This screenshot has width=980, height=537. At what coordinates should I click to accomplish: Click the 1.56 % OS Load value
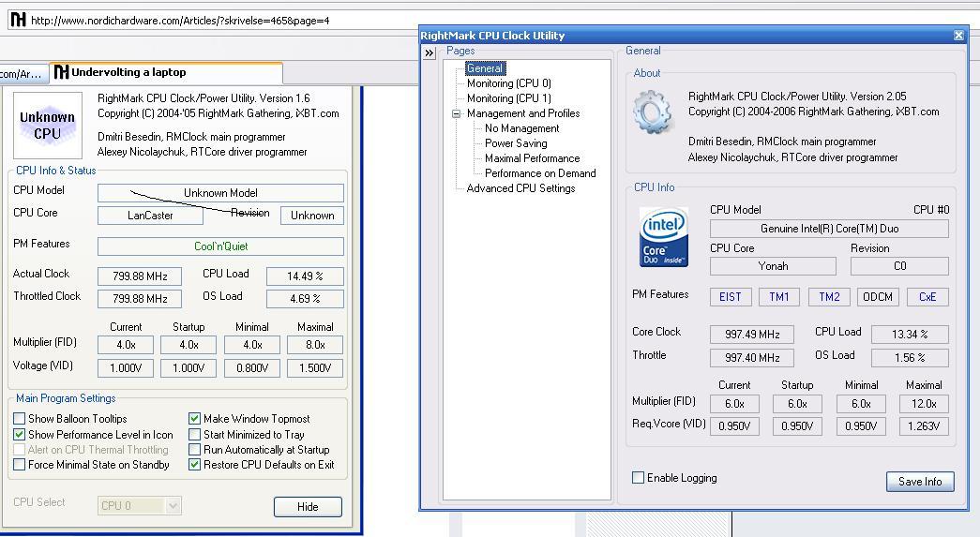click(910, 358)
